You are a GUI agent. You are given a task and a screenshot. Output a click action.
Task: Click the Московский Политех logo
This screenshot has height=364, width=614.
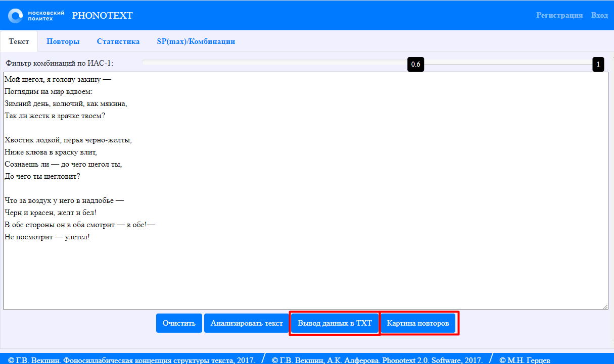(36, 15)
